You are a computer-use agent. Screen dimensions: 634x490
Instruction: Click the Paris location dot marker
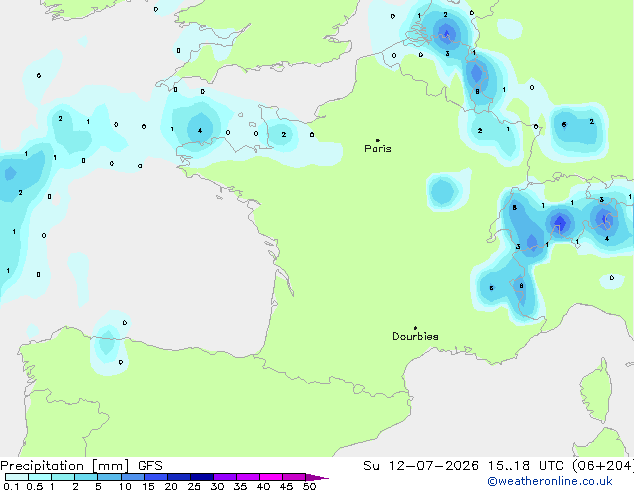pos(378,140)
